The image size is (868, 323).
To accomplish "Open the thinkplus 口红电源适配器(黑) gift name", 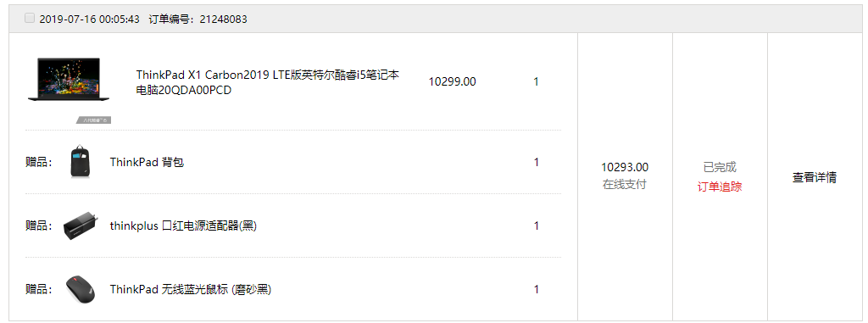I will (x=183, y=226).
